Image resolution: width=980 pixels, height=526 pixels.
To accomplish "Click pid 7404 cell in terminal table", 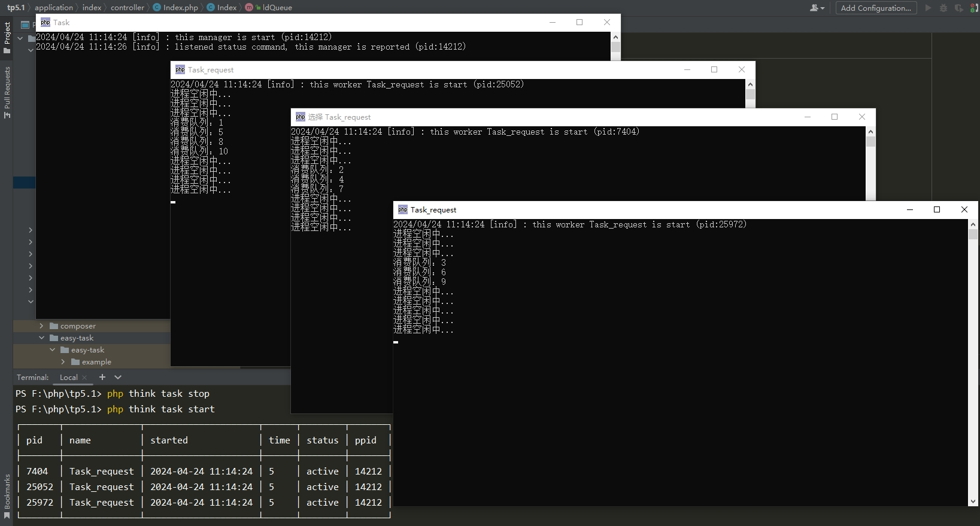I will click(37, 471).
